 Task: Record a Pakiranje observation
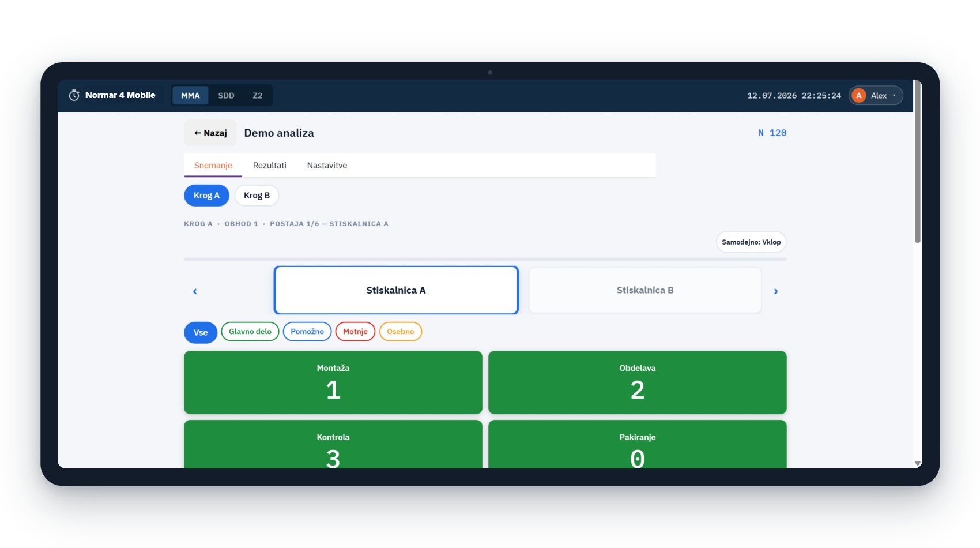point(638,444)
